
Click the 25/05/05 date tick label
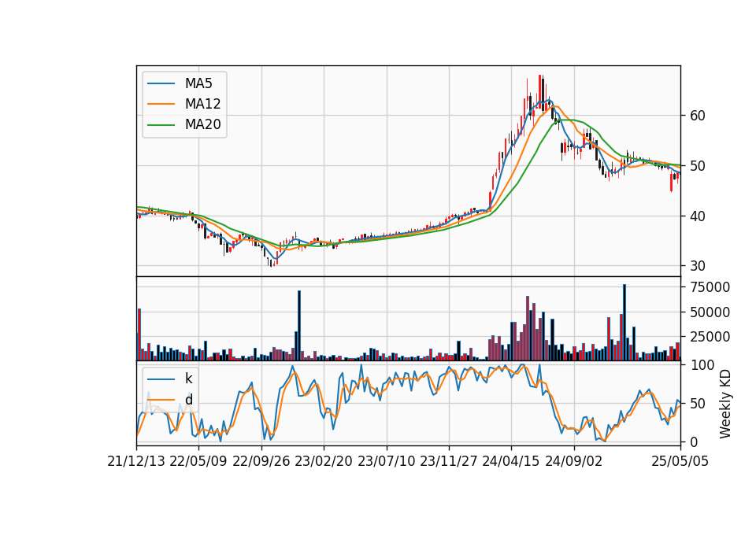[x=680, y=461]
